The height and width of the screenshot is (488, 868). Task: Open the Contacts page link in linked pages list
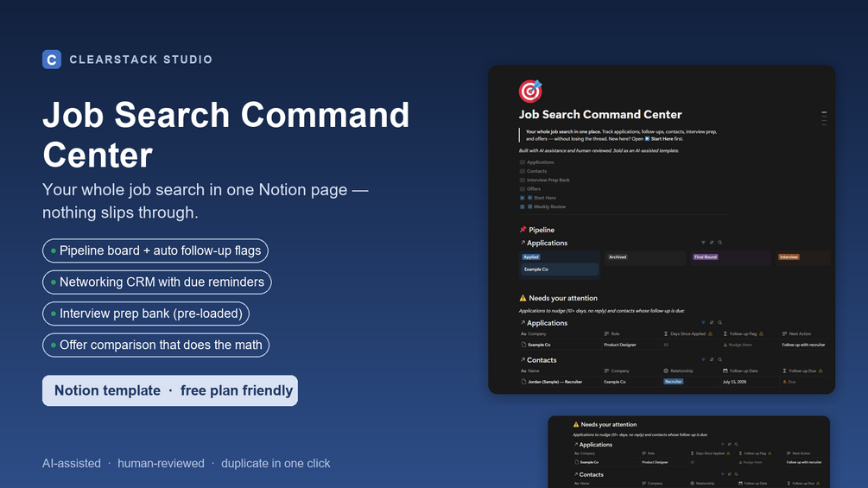(x=533, y=171)
